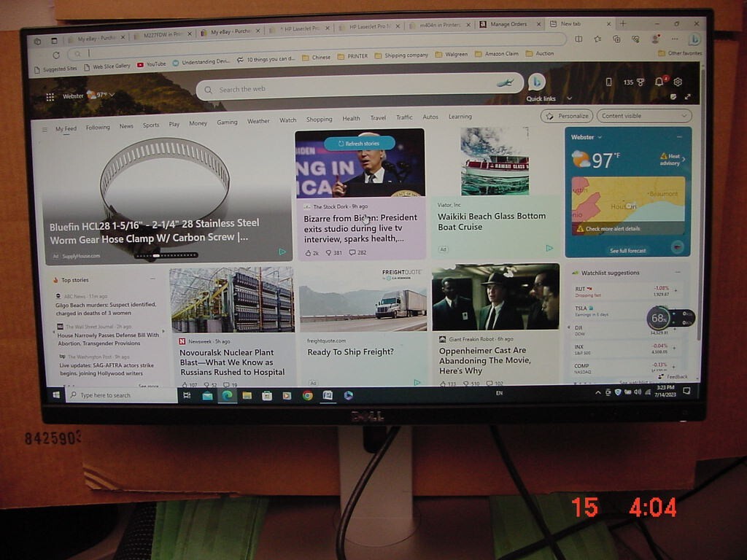
Task: Launch Google Chrome from the taskbar
Action: click(307, 395)
